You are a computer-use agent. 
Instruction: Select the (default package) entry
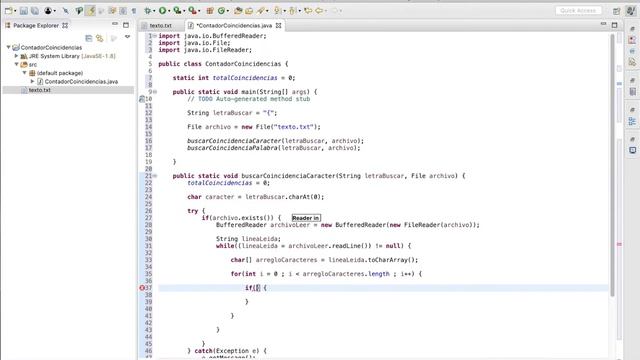60,73
